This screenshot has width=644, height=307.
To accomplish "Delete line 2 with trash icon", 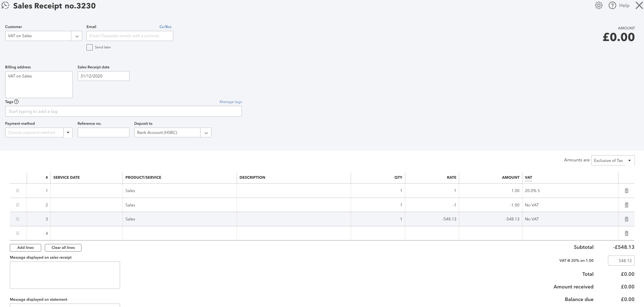I will 626,205.
